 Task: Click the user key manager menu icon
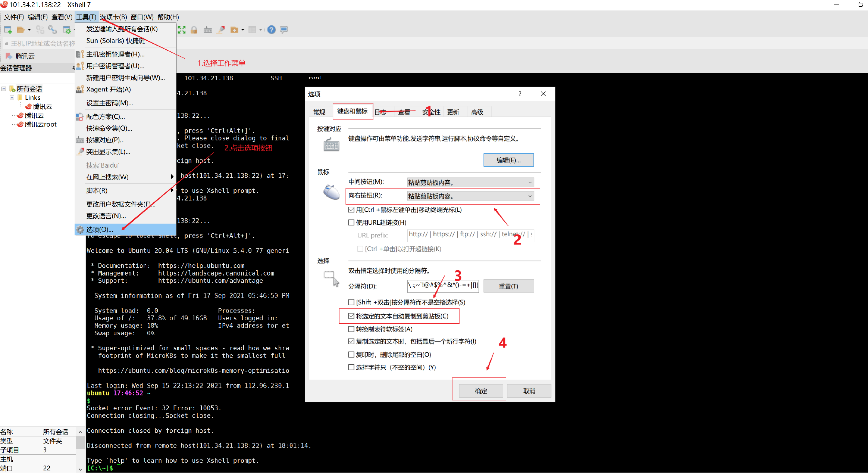(80, 66)
